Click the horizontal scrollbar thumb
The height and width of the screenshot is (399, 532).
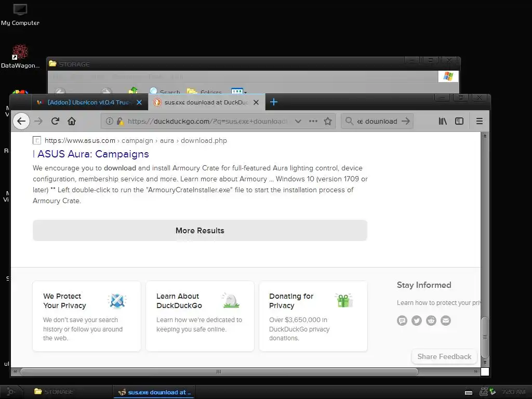[x=219, y=371]
